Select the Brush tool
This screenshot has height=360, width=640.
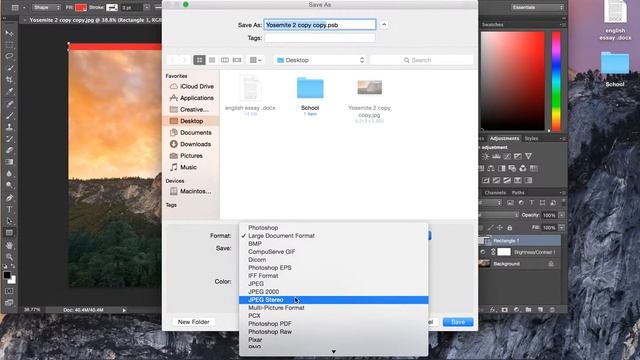(x=9, y=115)
